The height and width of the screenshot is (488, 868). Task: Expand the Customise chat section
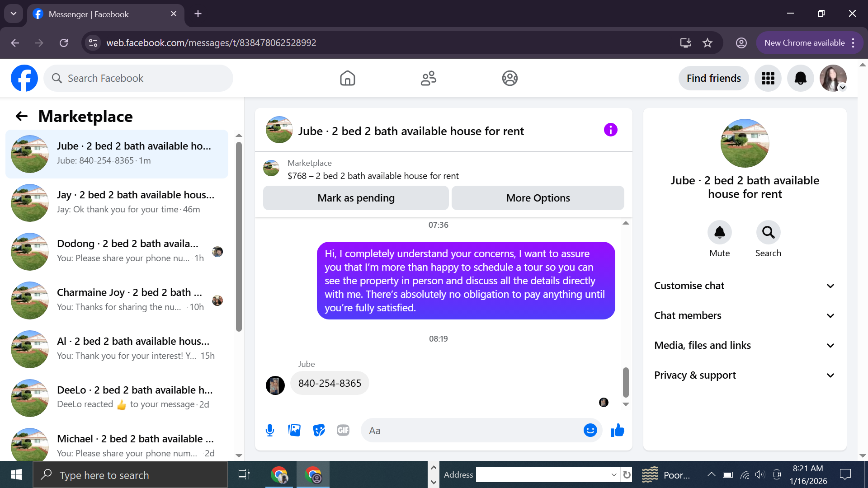[745, 286]
